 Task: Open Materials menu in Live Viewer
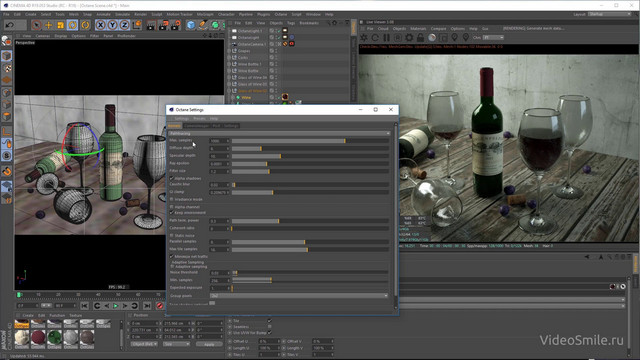pyautogui.click(x=418, y=29)
